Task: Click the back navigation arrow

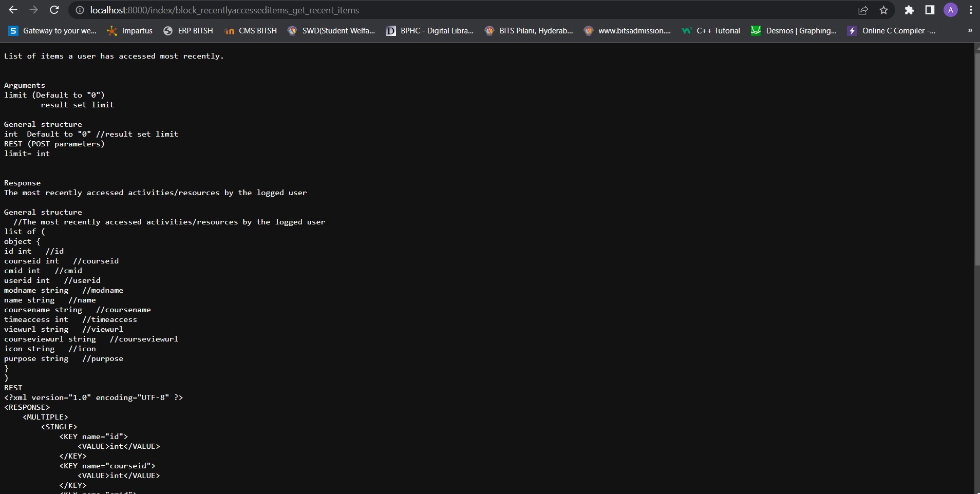Action: point(13,10)
